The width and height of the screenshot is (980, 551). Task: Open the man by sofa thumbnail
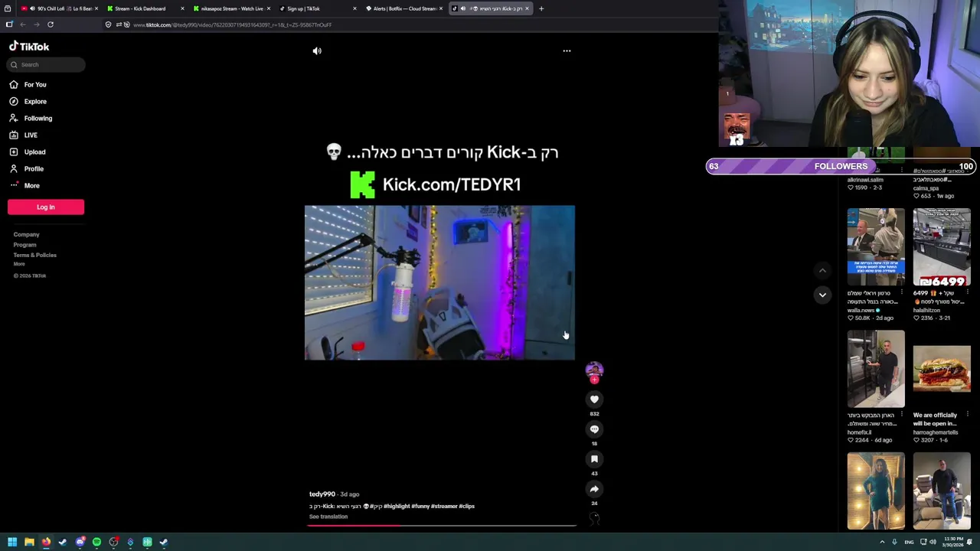point(942,491)
